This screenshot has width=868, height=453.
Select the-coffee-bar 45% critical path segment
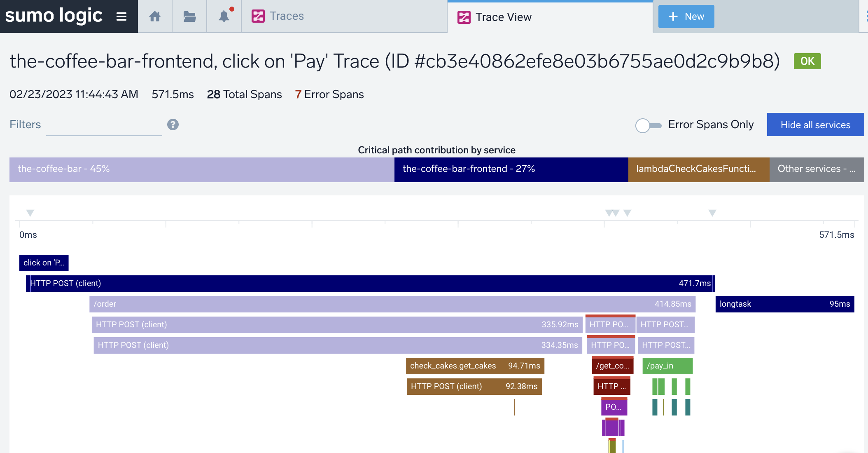pos(202,169)
